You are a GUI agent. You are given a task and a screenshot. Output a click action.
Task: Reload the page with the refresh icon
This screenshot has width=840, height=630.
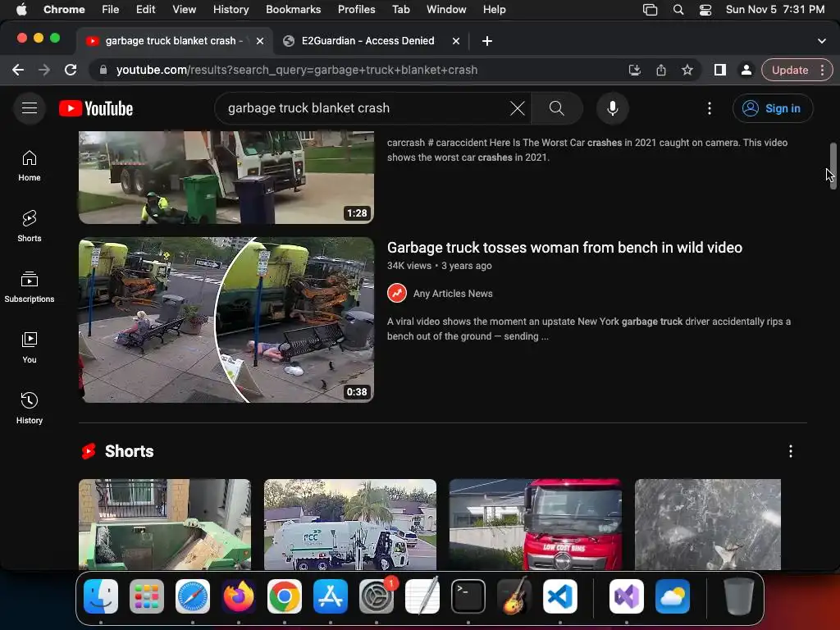tap(71, 70)
